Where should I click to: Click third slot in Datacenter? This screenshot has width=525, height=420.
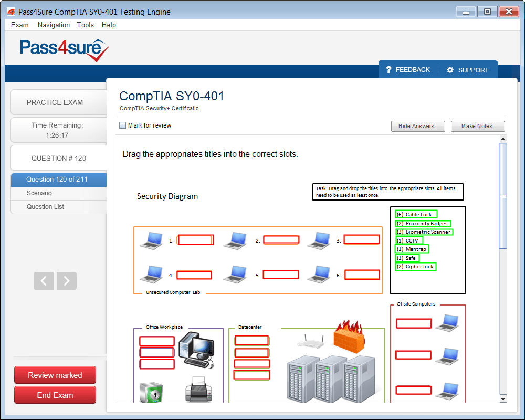click(252, 364)
